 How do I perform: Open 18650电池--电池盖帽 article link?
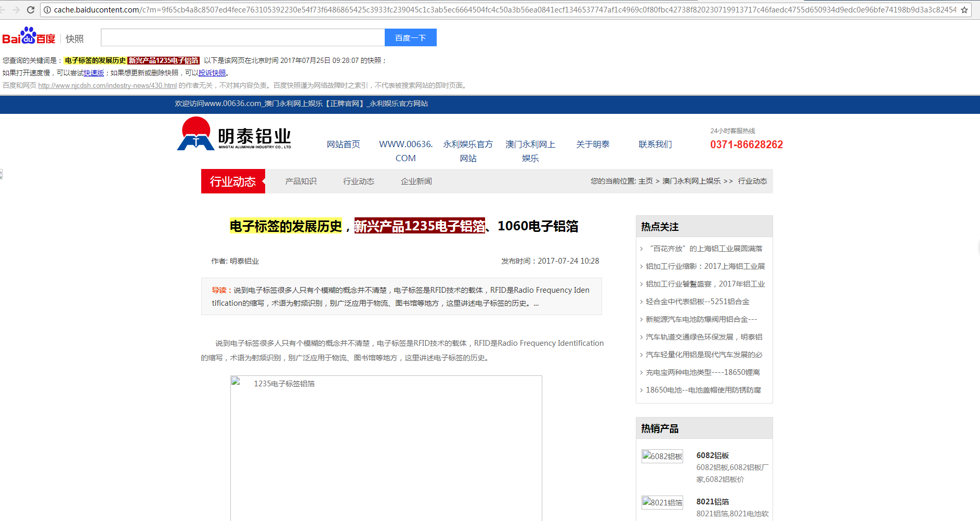[x=703, y=390]
